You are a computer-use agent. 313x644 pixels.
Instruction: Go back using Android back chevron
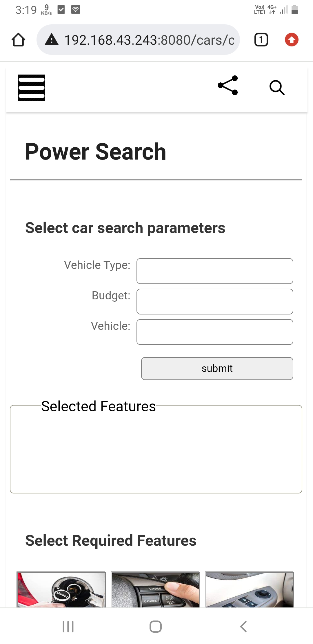coord(243,627)
